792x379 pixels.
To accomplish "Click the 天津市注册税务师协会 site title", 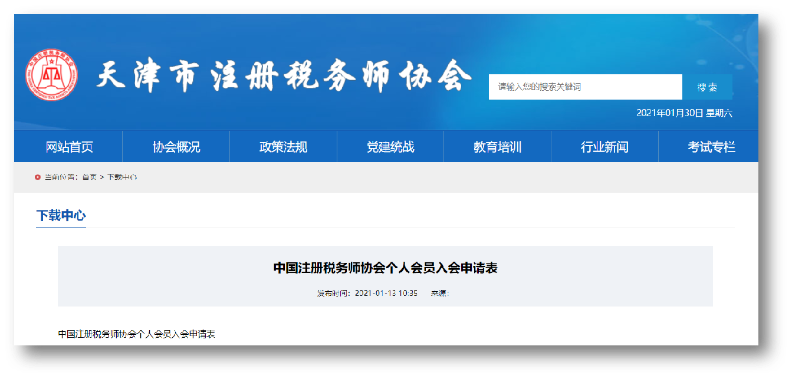I will [x=283, y=76].
